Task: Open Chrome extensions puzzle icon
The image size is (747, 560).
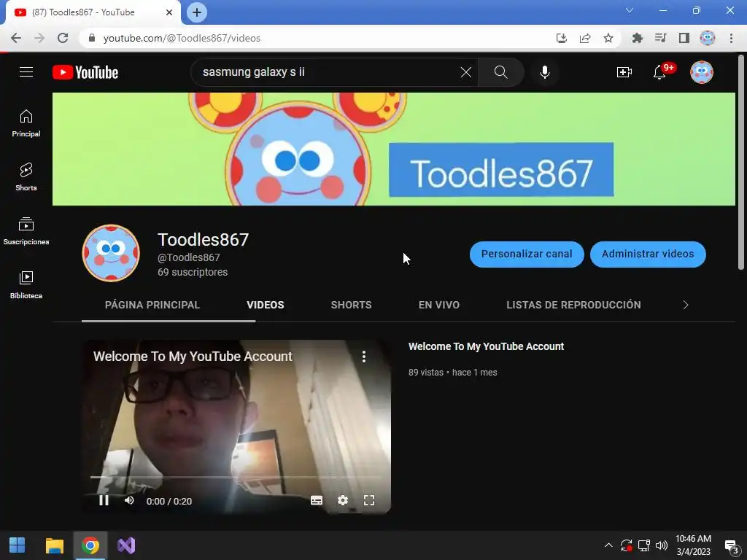Action: (x=638, y=38)
